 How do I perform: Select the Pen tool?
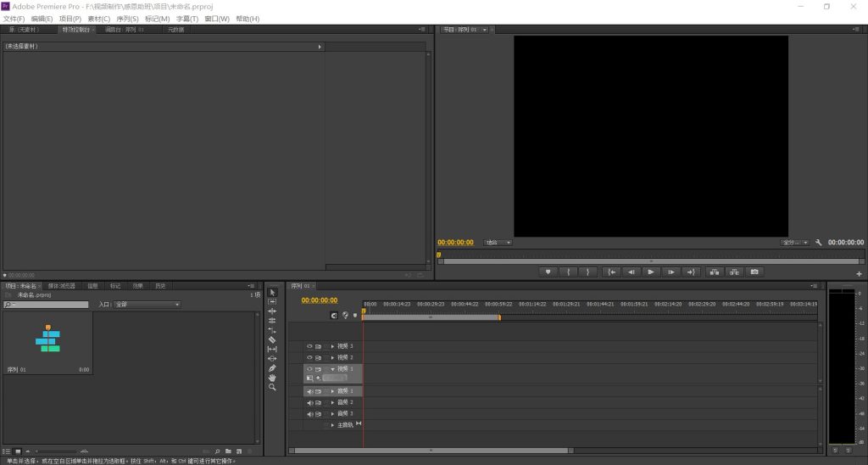pos(272,368)
